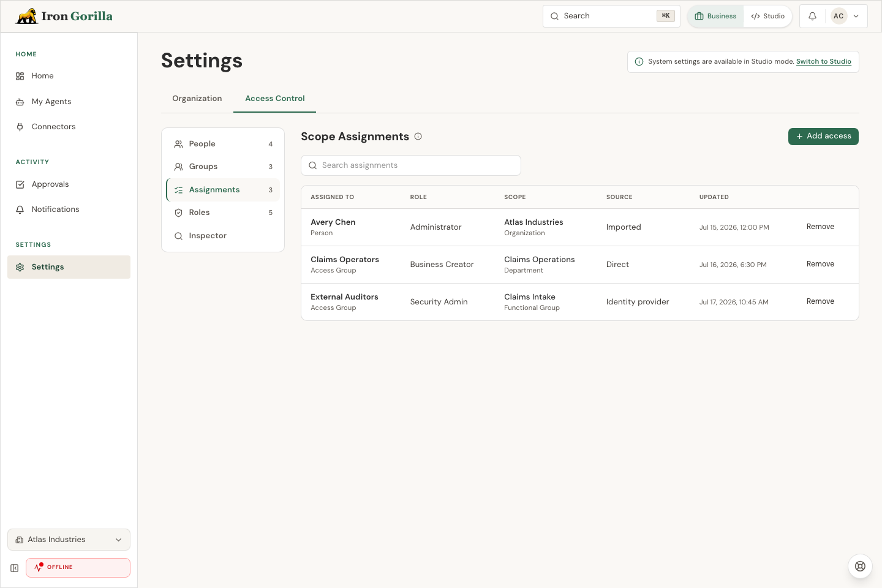This screenshot has width=882, height=588.
Task: Click the Roles shield icon
Action: coord(179,213)
